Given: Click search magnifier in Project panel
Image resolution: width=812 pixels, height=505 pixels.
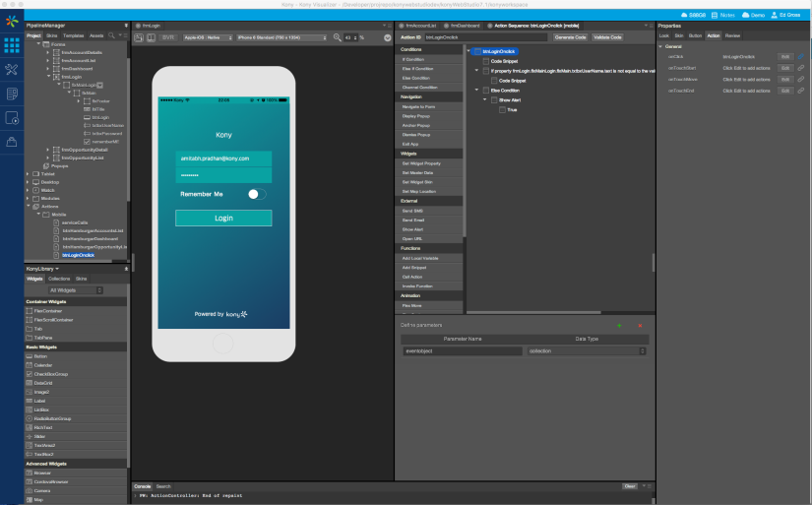Looking at the screenshot, I should (x=111, y=35).
